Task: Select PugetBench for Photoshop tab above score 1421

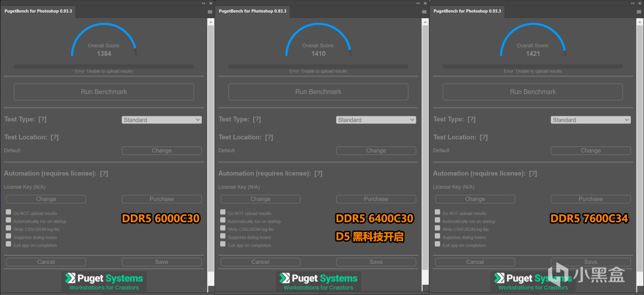Action: [467, 11]
